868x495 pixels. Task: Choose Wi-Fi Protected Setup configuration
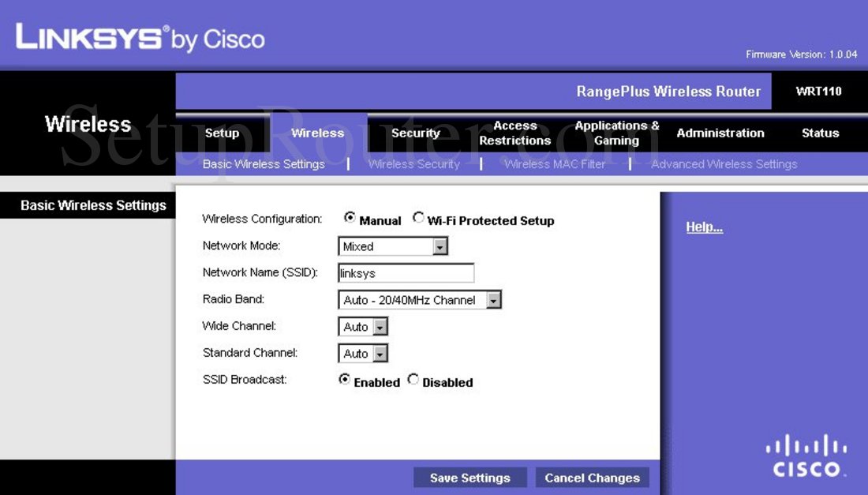click(418, 218)
